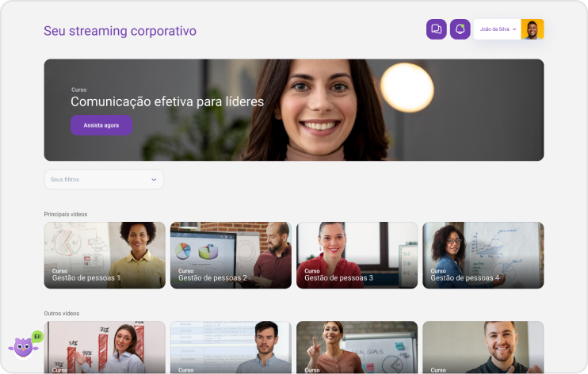Click the chevron next to João da Silva
This screenshot has height=374, width=588.
(514, 29)
